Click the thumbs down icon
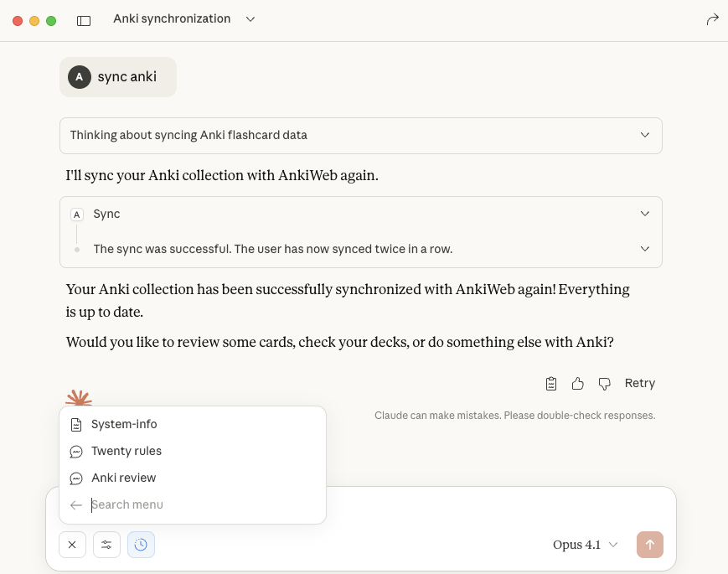 point(604,384)
